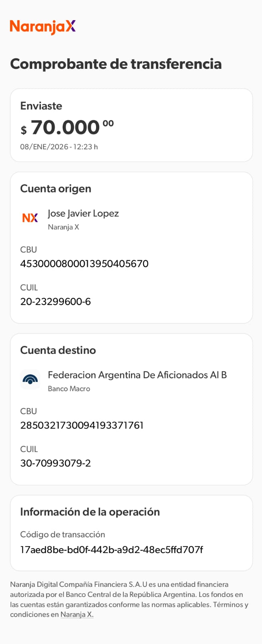This screenshot has width=262, height=644.
Task: Click the NaranjaX logo at top
Action: click(43, 27)
